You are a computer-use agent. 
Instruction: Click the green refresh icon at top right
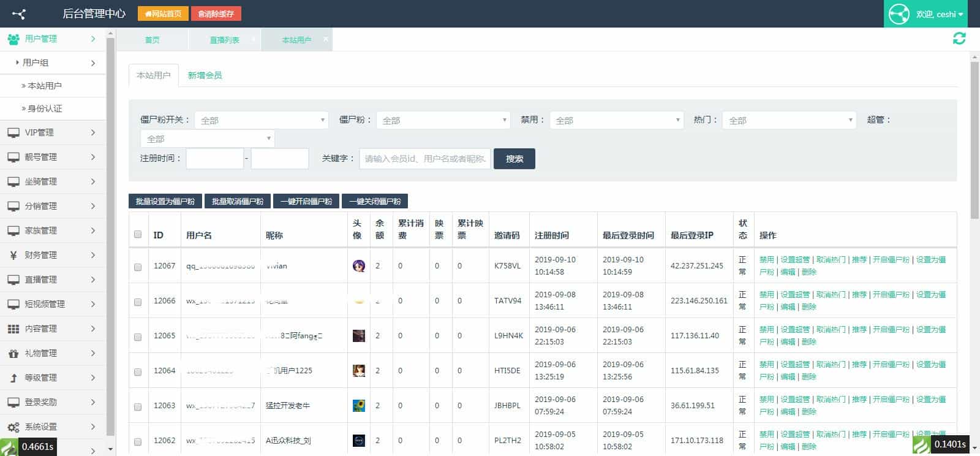pyautogui.click(x=959, y=39)
